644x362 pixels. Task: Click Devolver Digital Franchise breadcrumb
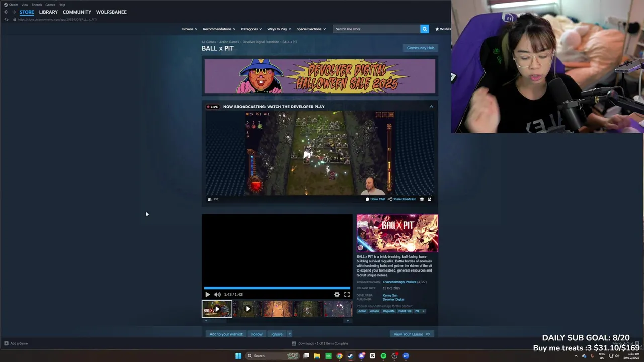pos(261,42)
